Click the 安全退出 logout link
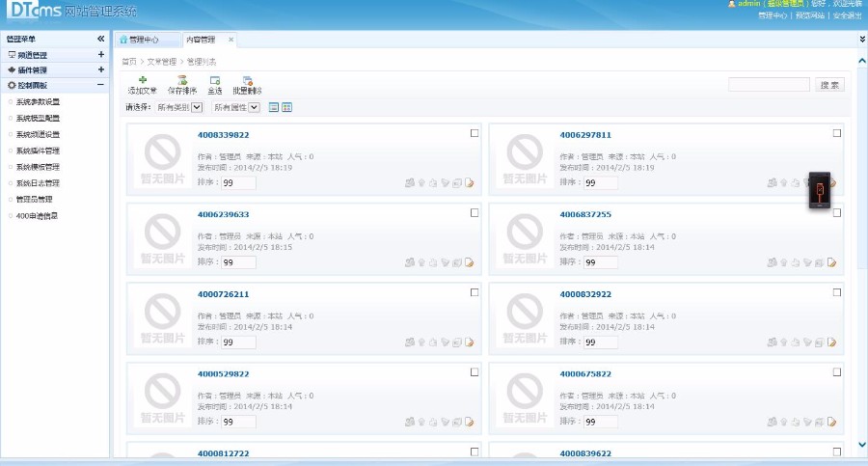This screenshot has height=466, width=868. click(x=847, y=15)
